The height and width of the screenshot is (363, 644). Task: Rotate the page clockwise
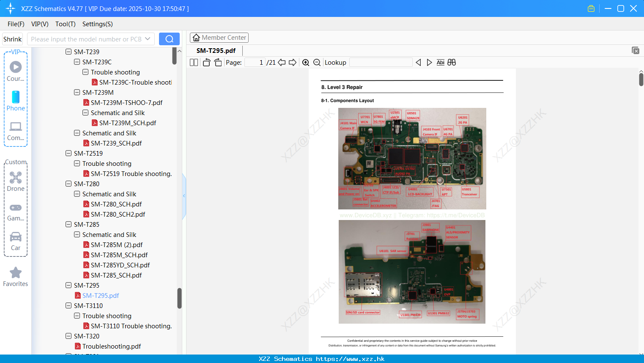coord(218,63)
